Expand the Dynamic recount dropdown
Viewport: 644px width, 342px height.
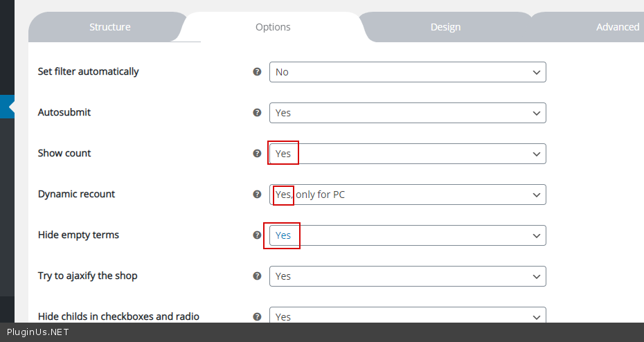(x=407, y=195)
